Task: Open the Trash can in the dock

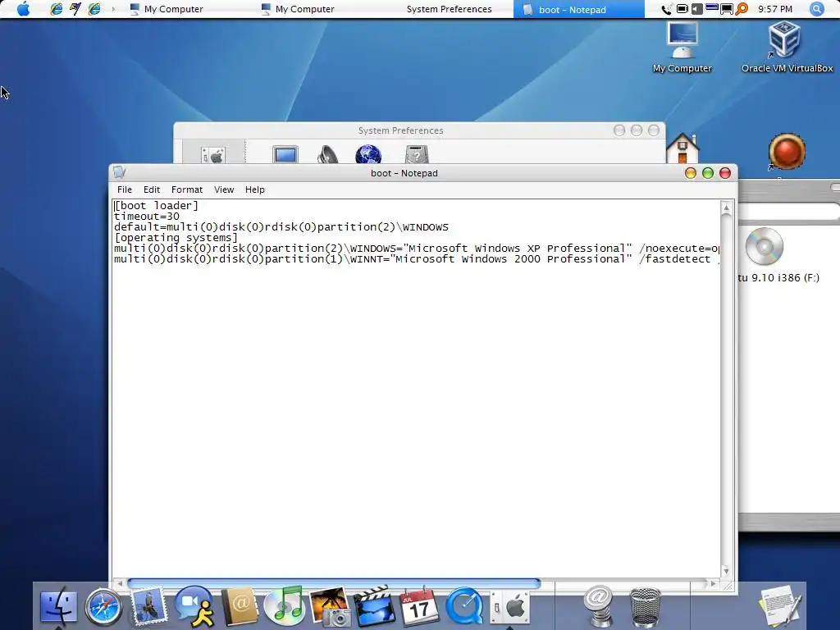Action: [645, 608]
